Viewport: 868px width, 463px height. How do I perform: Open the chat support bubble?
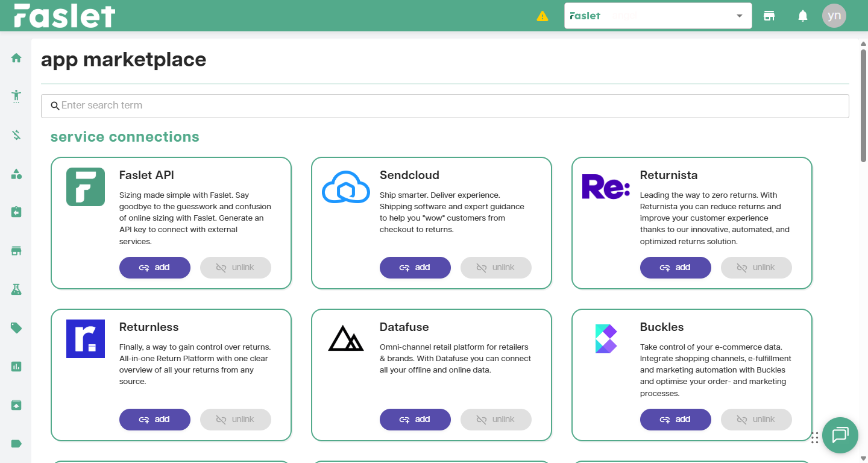click(840, 435)
